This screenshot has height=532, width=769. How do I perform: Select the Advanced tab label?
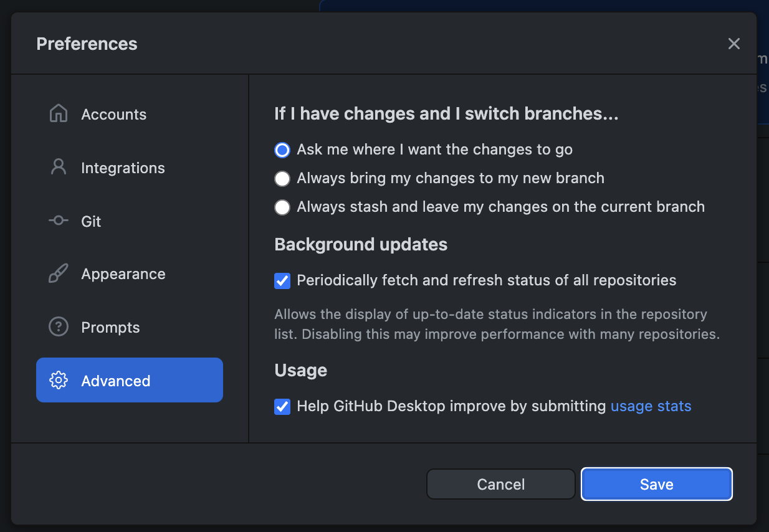pos(116,381)
